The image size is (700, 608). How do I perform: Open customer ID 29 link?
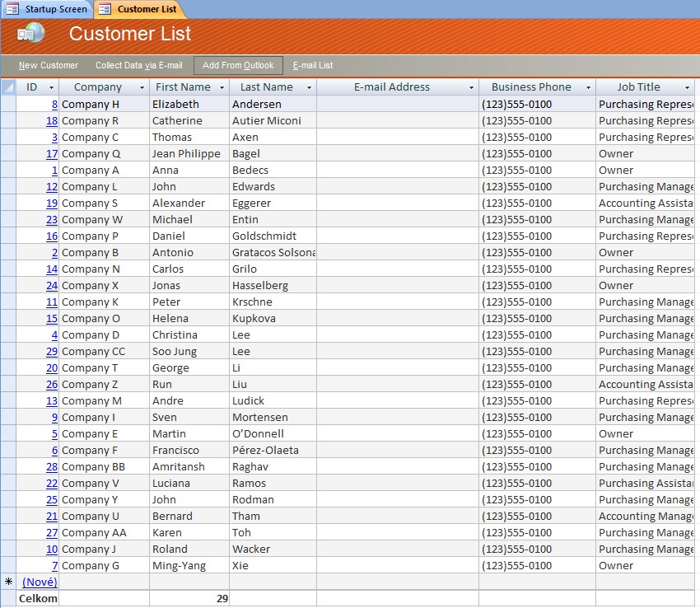click(52, 352)
